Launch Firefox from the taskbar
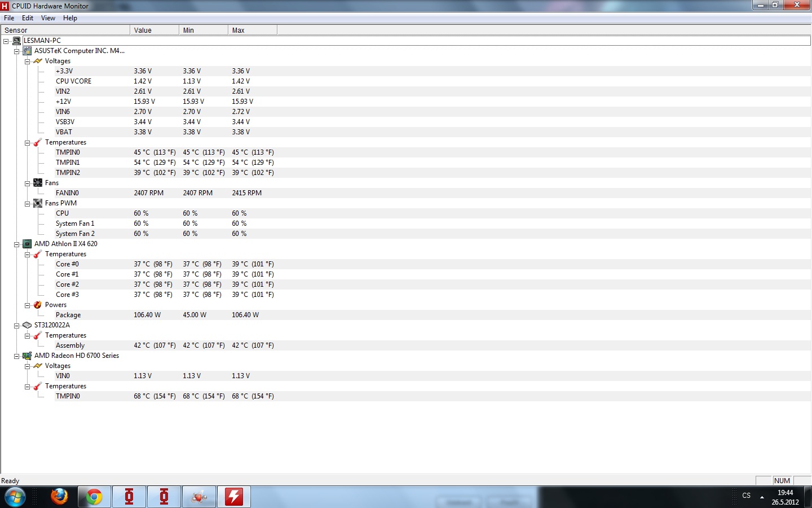812x508 pixels. point(59,497)
